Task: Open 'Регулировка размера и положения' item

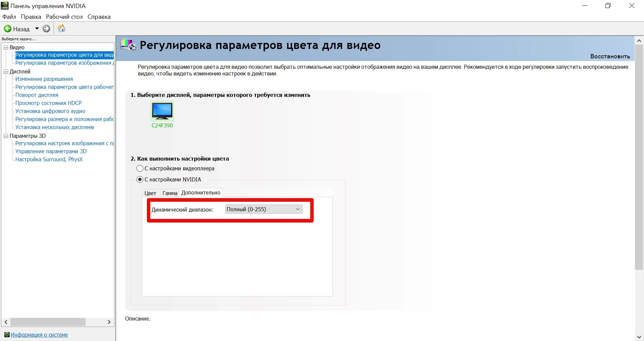Action: pyautogui.click(x=64, y=119)
